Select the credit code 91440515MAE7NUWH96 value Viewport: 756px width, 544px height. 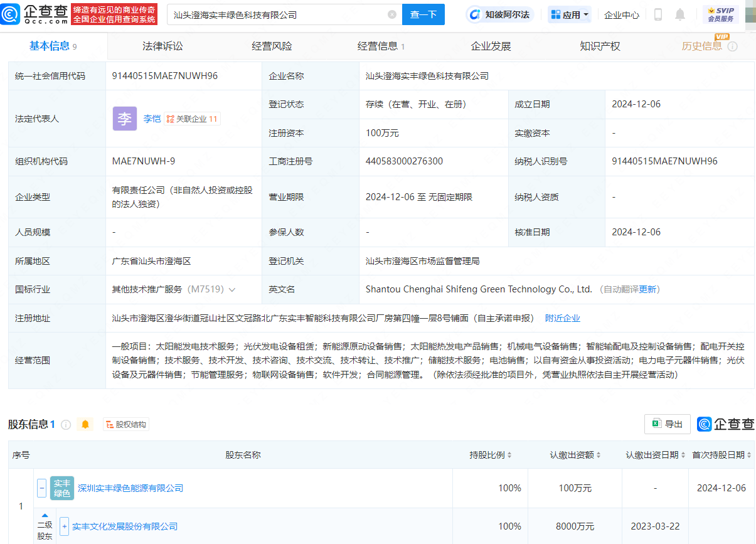point(165,76)
